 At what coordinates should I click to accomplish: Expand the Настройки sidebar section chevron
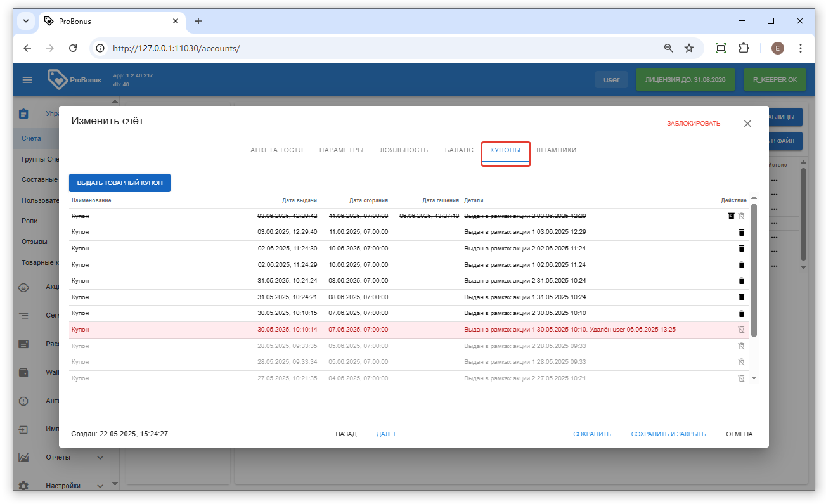click(x=100, y=486)
